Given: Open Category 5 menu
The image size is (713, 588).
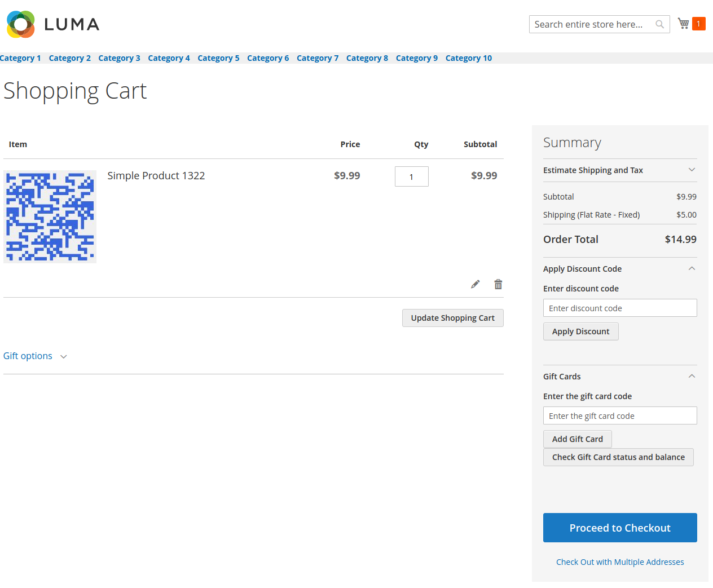Looking at the screenshot, I should pos(218,58).
